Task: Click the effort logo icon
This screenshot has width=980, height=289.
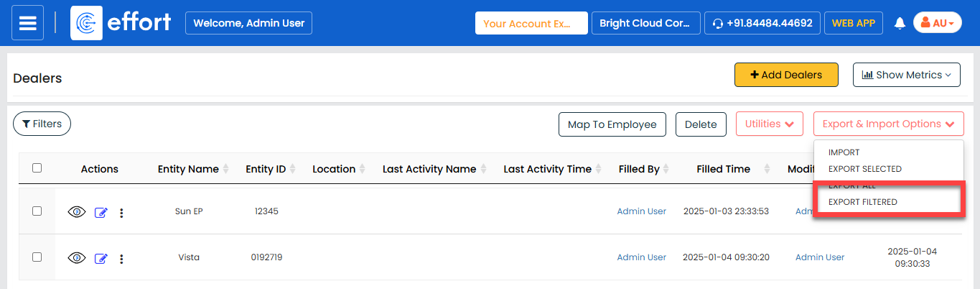Action: pos(86,23)
